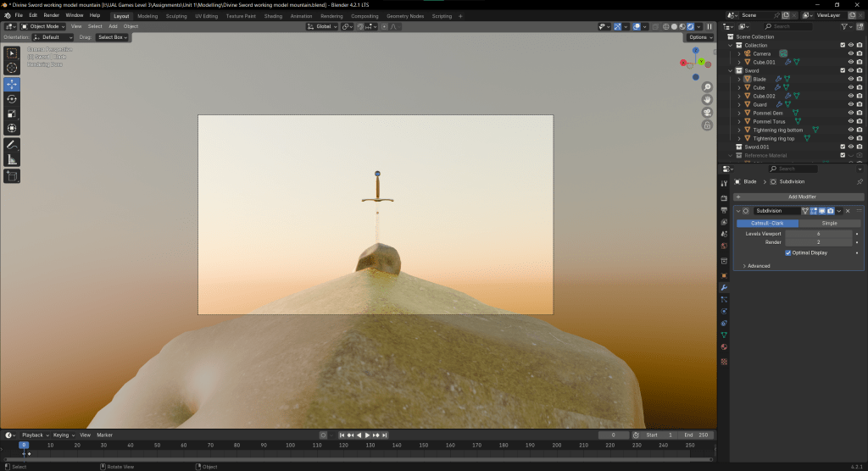The width and height of the screenshot is (868, 471).
Task: Pick the Annotate pencil tool
Action: tap(12, 144)
